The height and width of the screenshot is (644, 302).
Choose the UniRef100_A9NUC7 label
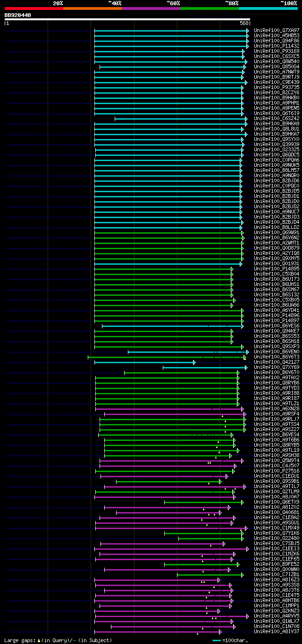[x=277, y=212]
